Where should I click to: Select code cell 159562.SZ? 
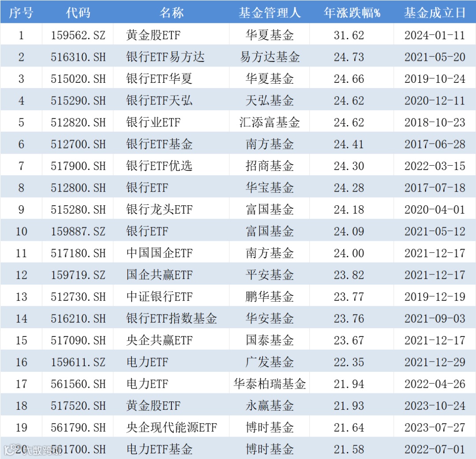[x=78, y=35]
